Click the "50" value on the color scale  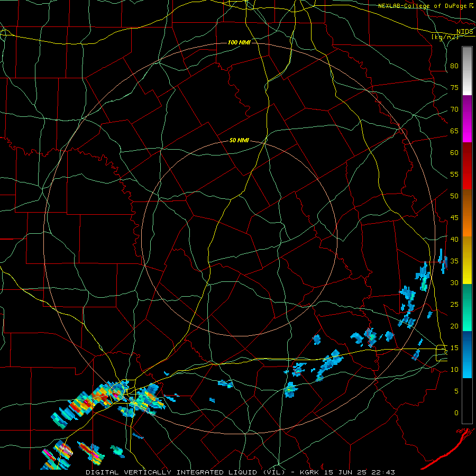pos(454,196)
